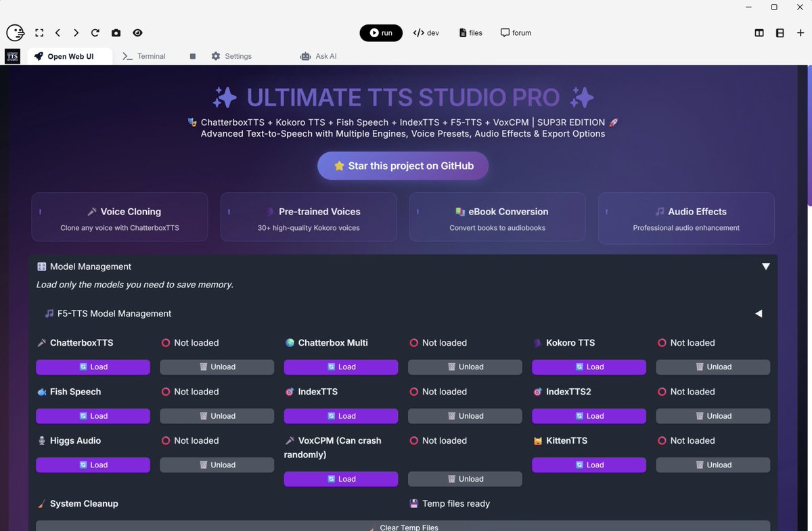Select the eBook Conversion feature card

(497, 217)
